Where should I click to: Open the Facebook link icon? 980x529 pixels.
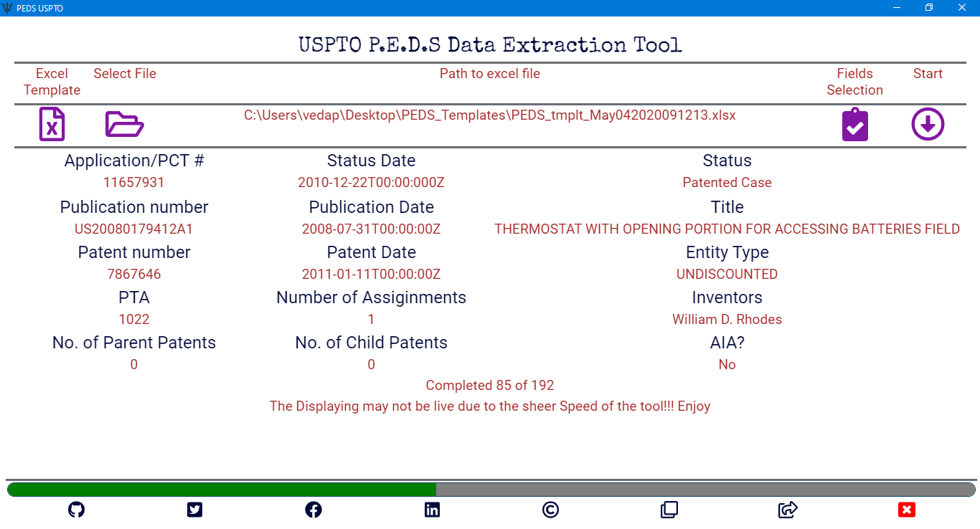[x=314, y=510]
